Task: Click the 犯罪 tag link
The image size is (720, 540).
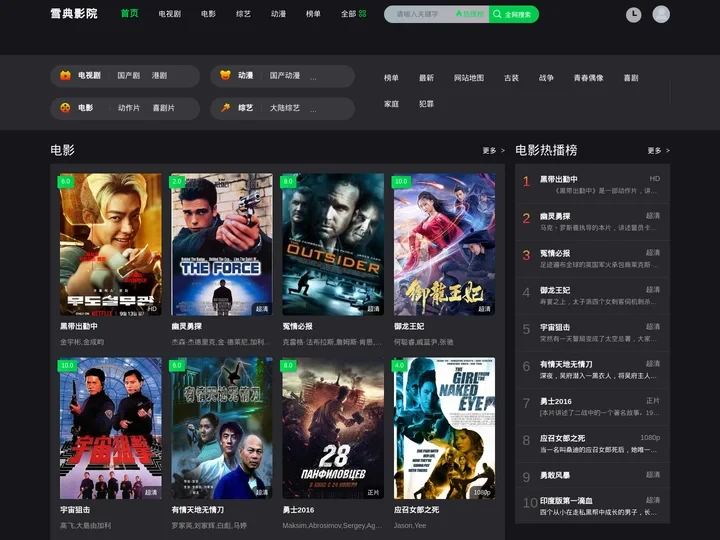Action: [x=426, y=104]
